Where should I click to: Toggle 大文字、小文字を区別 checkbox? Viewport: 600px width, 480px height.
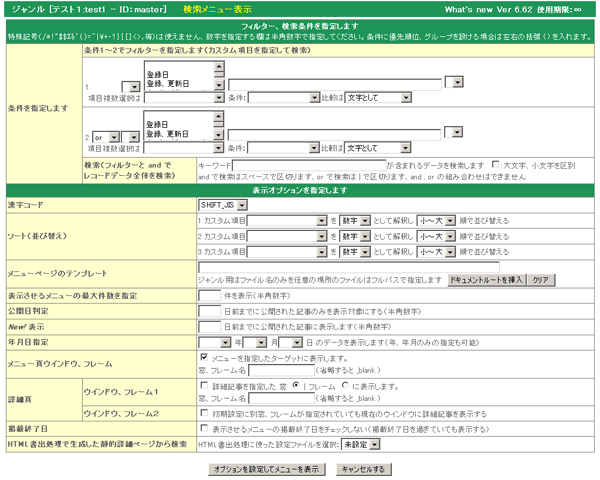(496, 165)
